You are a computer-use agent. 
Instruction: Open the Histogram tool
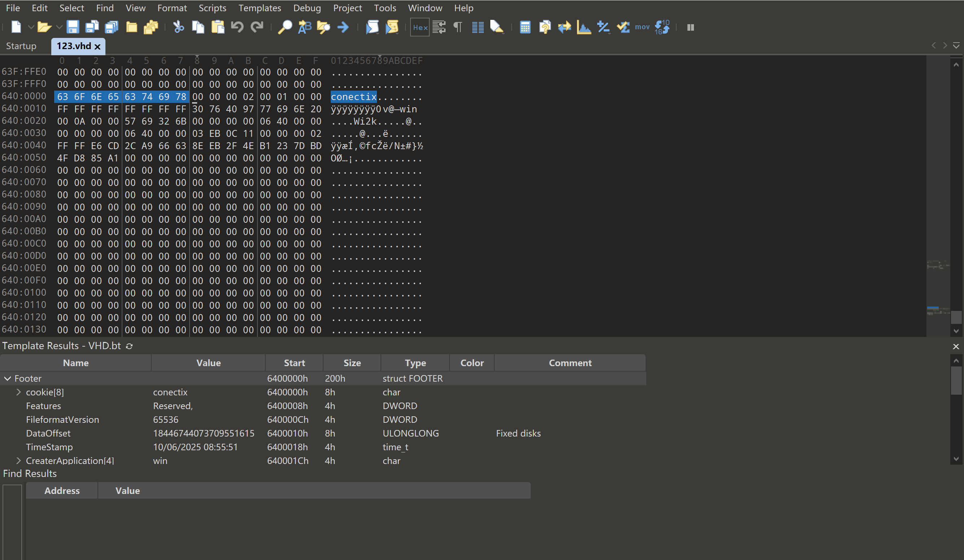tap(584, 27)
